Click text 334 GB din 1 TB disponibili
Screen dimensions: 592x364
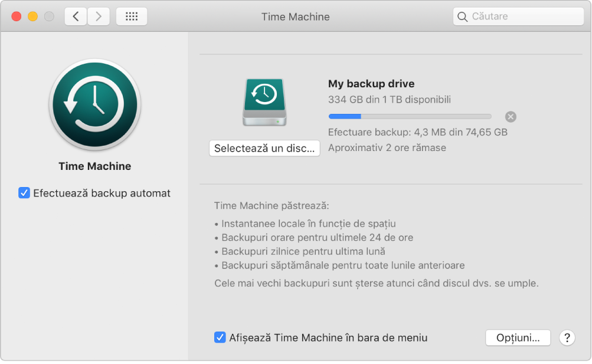tap(389, 100)
